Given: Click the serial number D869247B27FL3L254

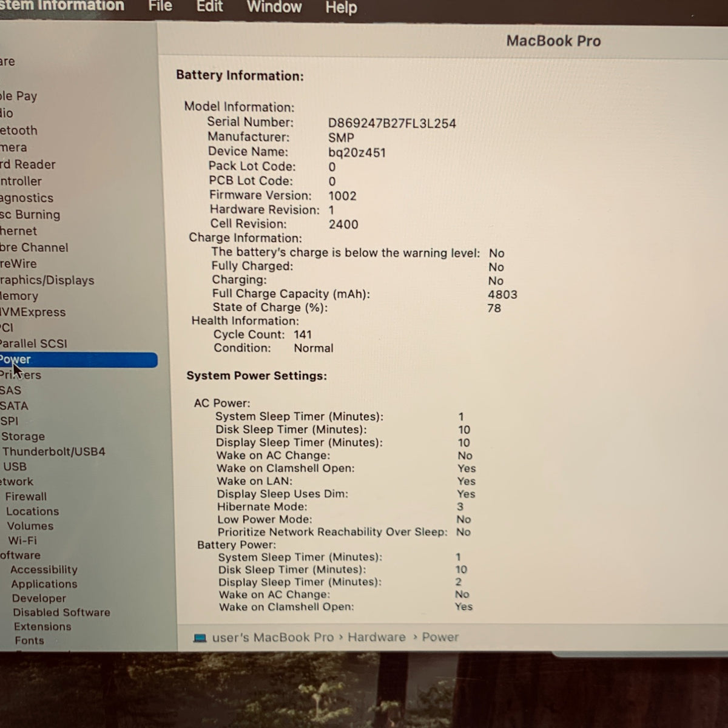Looking at the screenshot, I should pyautogui.click(x=392, y=124).
